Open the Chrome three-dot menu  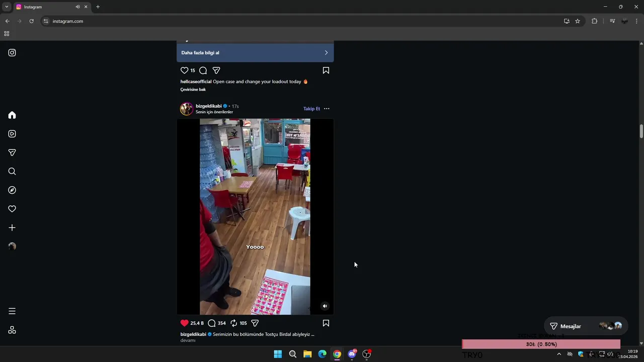pos(636,21)
